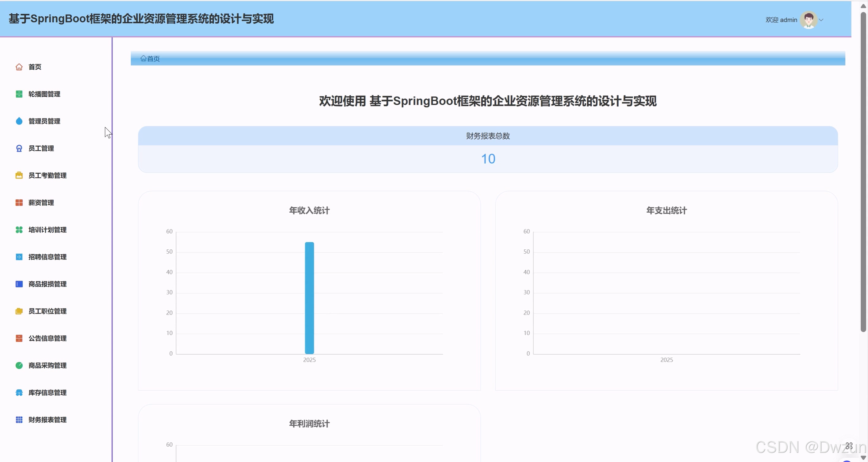Click the yellow briefcase 员工考勤管理 icon

click(19, 175)
